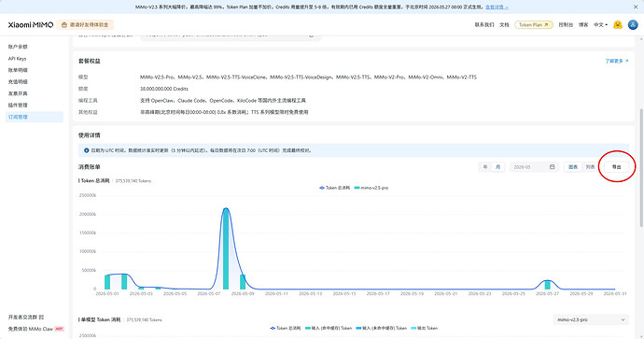This screenshot has width=644, height=339.
Task: Toggle Token 总消耗 legend in first chart
Action: pos(334,188)
